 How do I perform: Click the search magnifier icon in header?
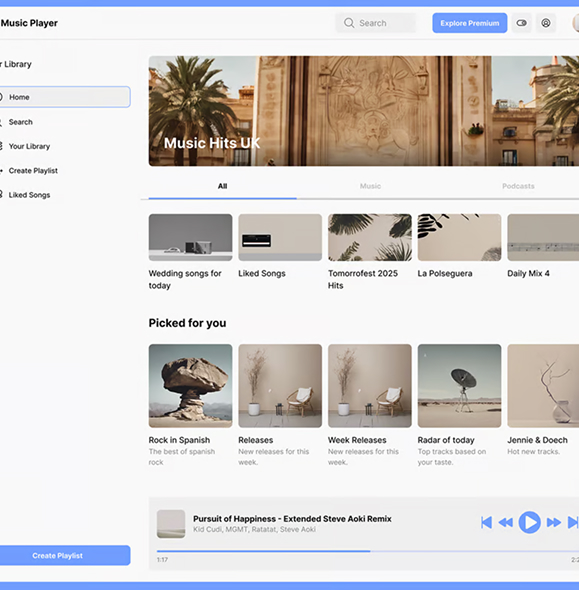point(349,23)
